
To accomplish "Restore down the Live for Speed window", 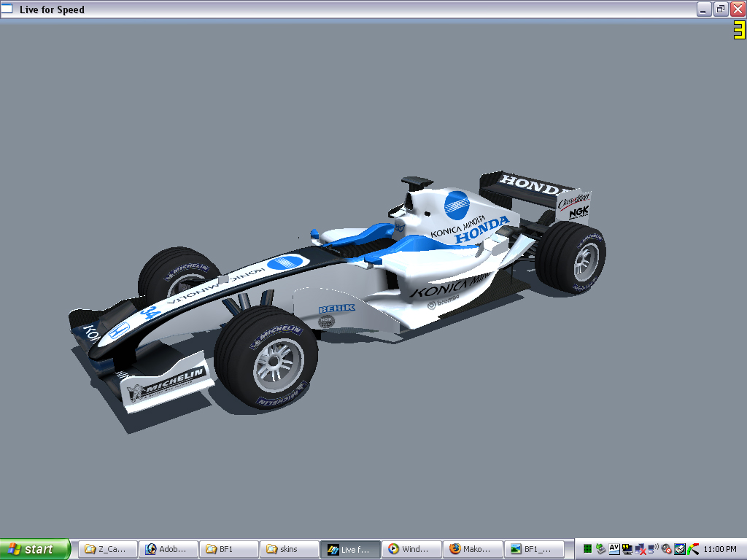I will click(x=721, y=9).
